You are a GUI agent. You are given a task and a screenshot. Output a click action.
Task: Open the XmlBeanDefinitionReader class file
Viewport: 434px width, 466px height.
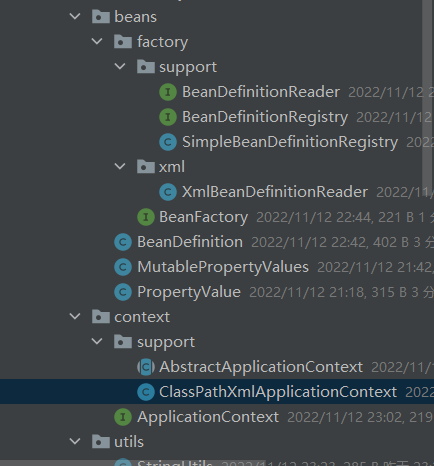pyautogui.click(x=275, y=192)
